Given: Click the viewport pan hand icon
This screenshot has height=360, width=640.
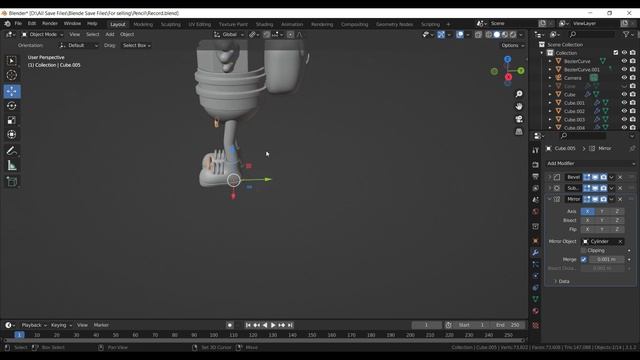Looking at the screenshot, I should (x=519, y=106).
